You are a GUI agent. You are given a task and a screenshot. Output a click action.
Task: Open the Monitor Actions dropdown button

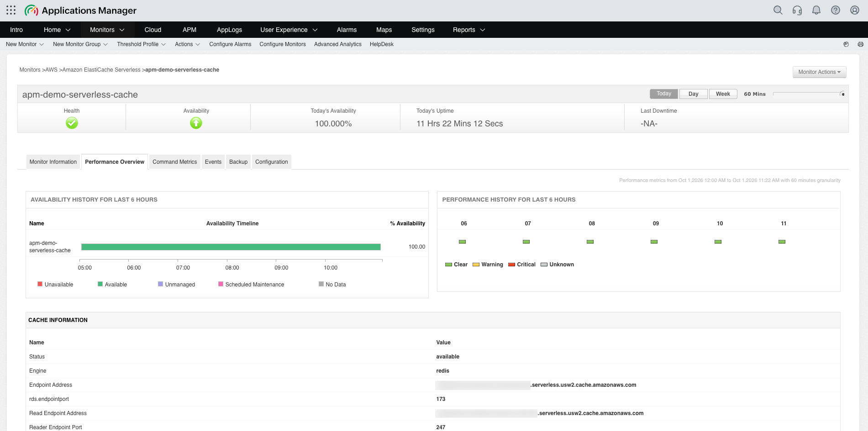[x=819, y=72]
